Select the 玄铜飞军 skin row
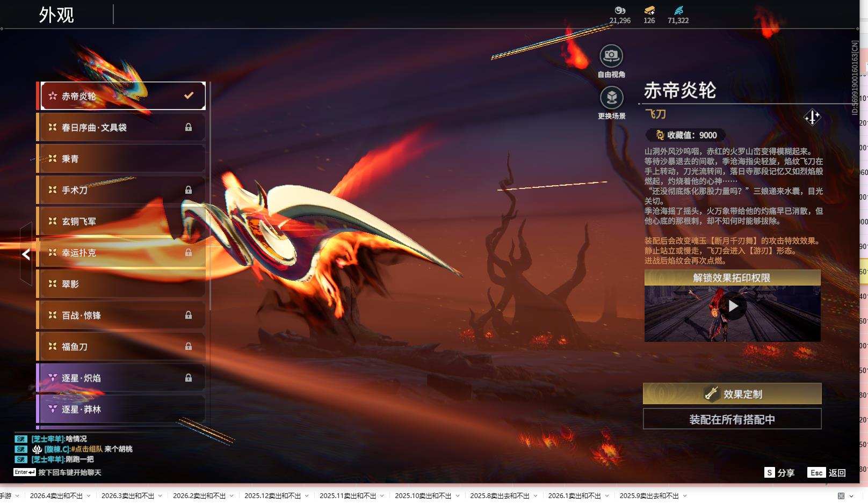 pyautogui.click(x=121, y=221)
